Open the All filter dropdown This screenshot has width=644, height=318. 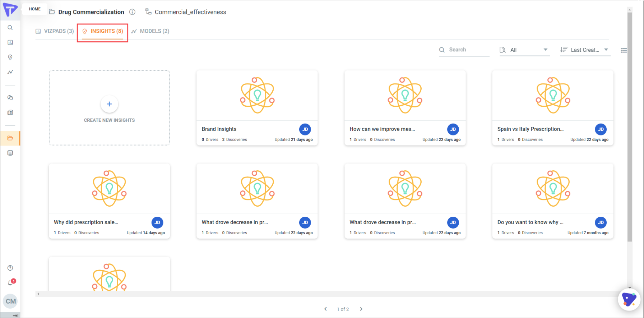(524, 50)
